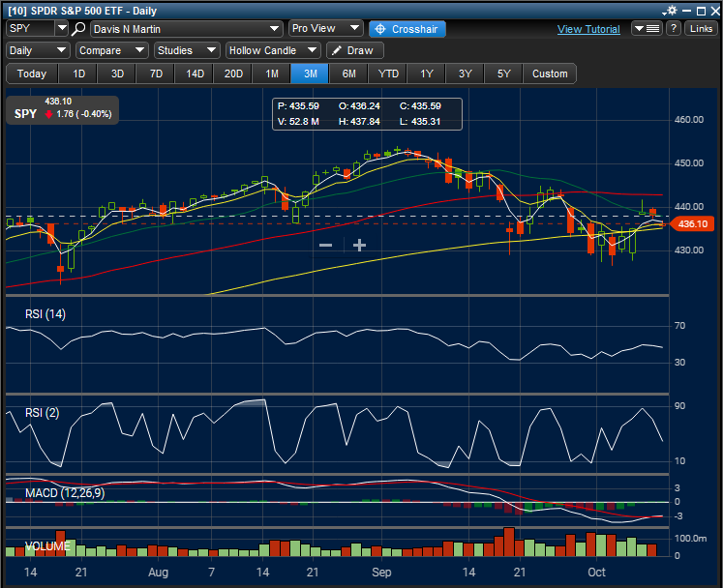Viewport: 723px width, 588px height.
Task: Select the Custom range tab
Action: tap(550, 73)
